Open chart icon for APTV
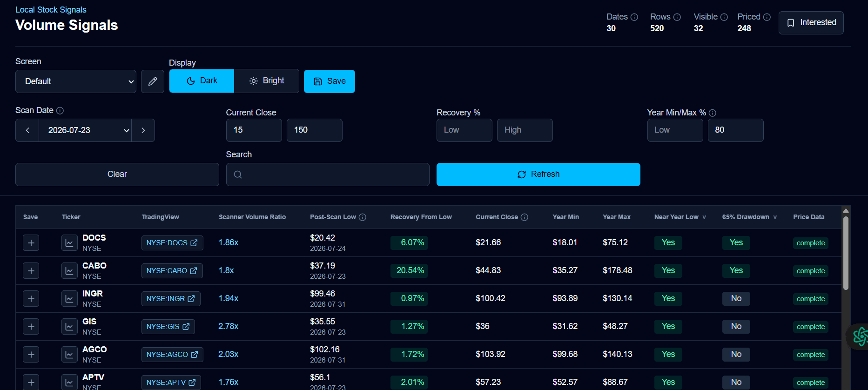Screen dimensions: 868x390 [69, 383]
